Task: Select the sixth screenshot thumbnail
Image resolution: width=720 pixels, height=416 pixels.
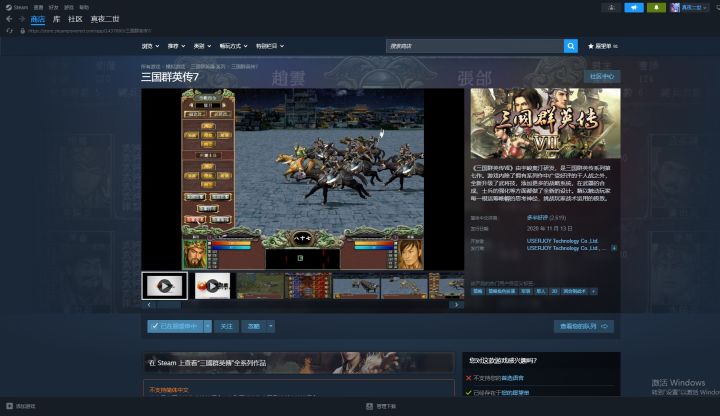Action: coord(404,286)
